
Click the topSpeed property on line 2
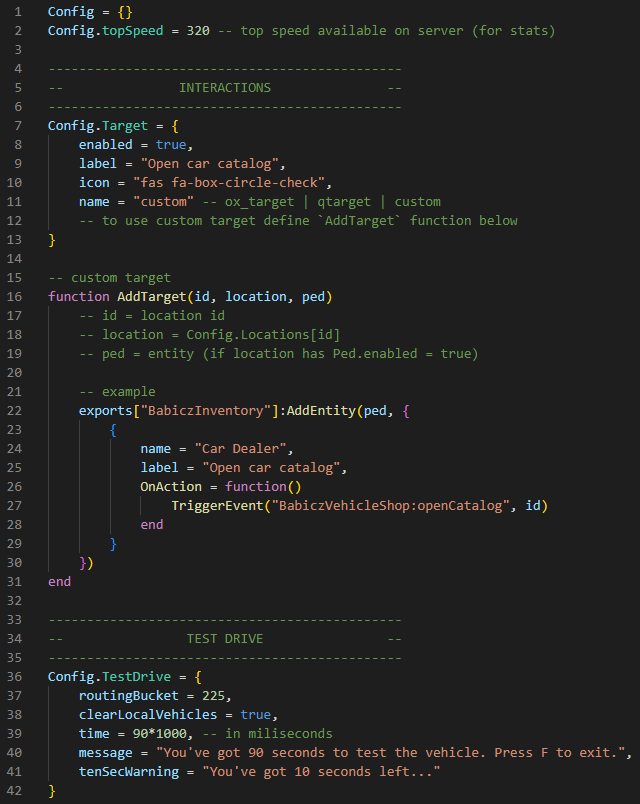click(132, 31)
